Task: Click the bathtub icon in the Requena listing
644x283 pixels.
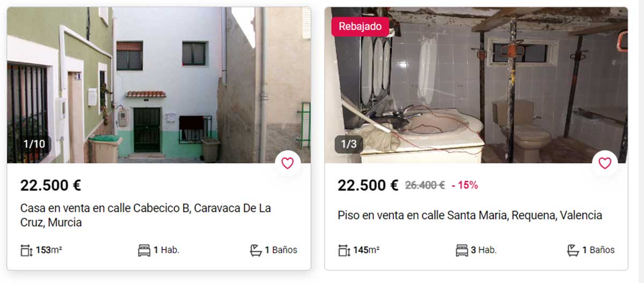Action: tap(573, 250)
